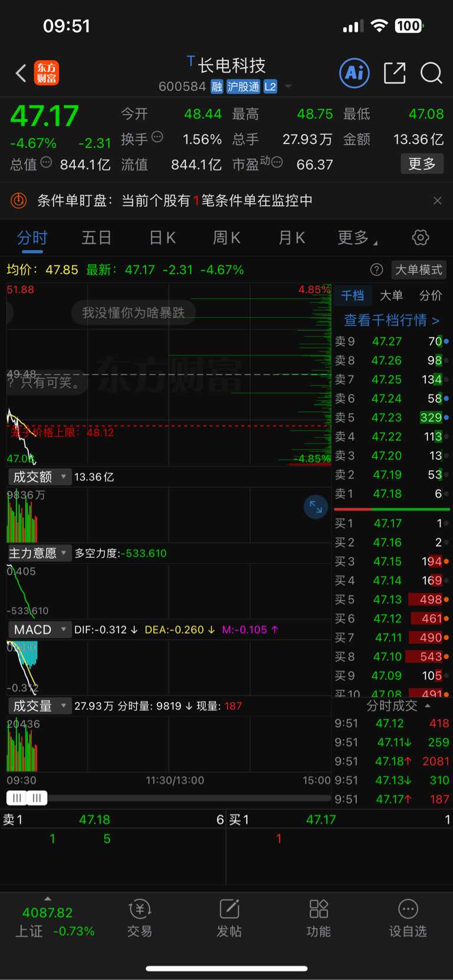
Task: Tap the 条件单盯盘 clock icon
Action: (19, 200)
